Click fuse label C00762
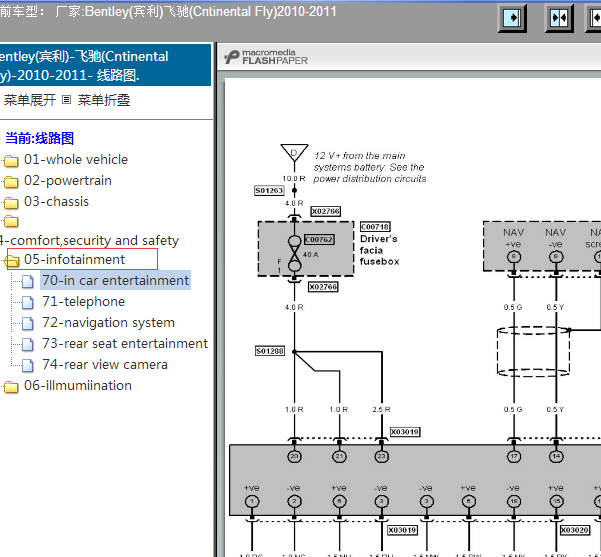Image resolution: width=601 pixels, height=557 pixels. [319, 240]
